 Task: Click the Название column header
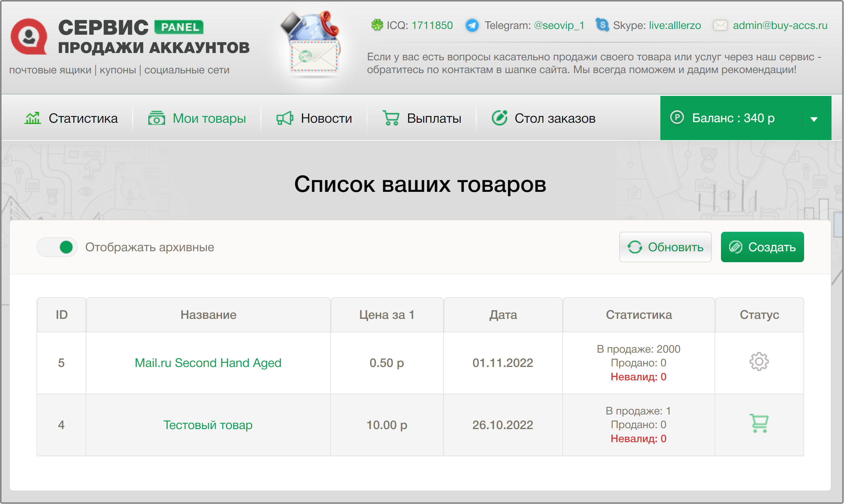click(208, 315)
